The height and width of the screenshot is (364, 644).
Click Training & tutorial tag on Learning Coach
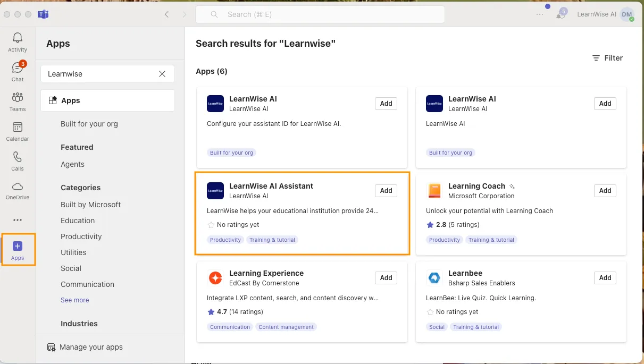pos(491,240)
